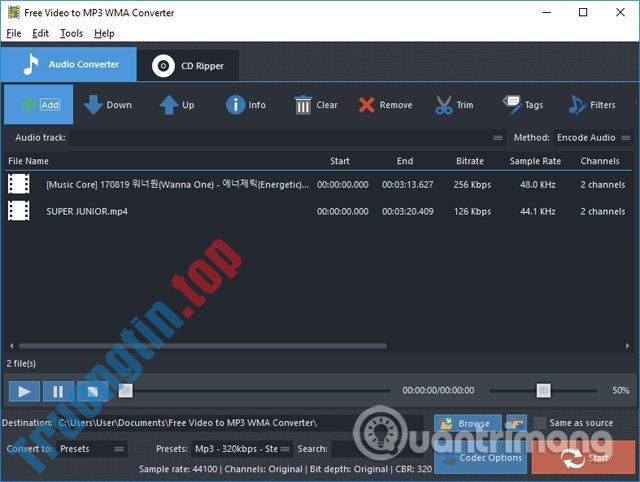Image resolution: width=640 pixels, height=482 pixels.
Task: Enable the Same as source checkbox
Action: (540, 423)
